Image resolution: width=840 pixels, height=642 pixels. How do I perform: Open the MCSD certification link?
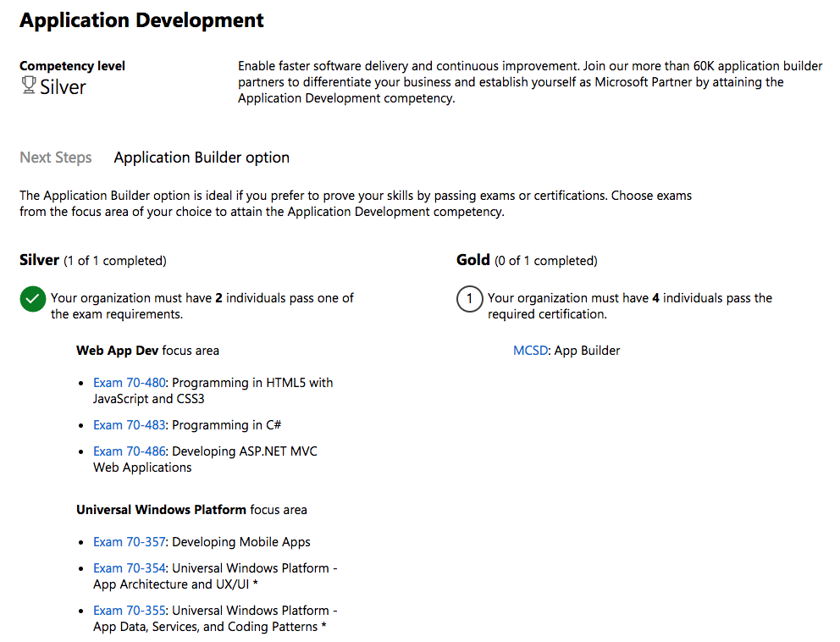tap(530, 351)
